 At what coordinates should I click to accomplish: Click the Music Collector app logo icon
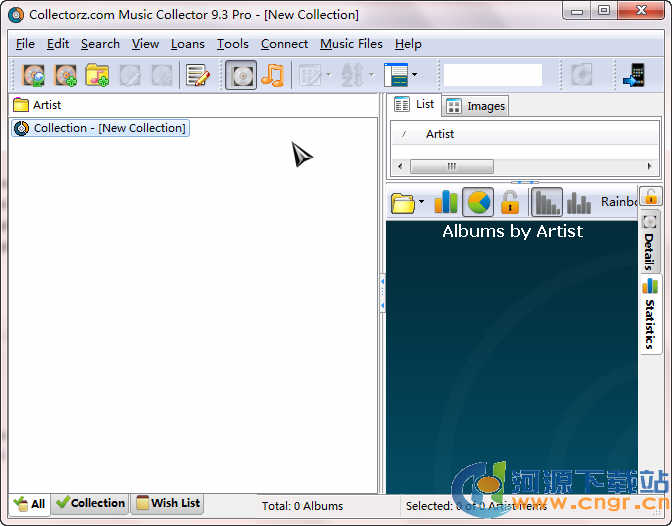16,15
